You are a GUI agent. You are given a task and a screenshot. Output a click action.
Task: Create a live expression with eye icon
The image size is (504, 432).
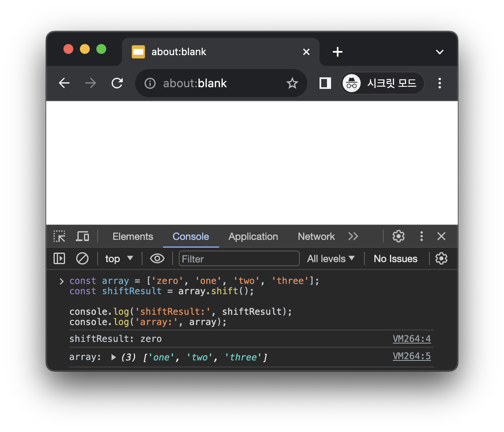point(157,258)
